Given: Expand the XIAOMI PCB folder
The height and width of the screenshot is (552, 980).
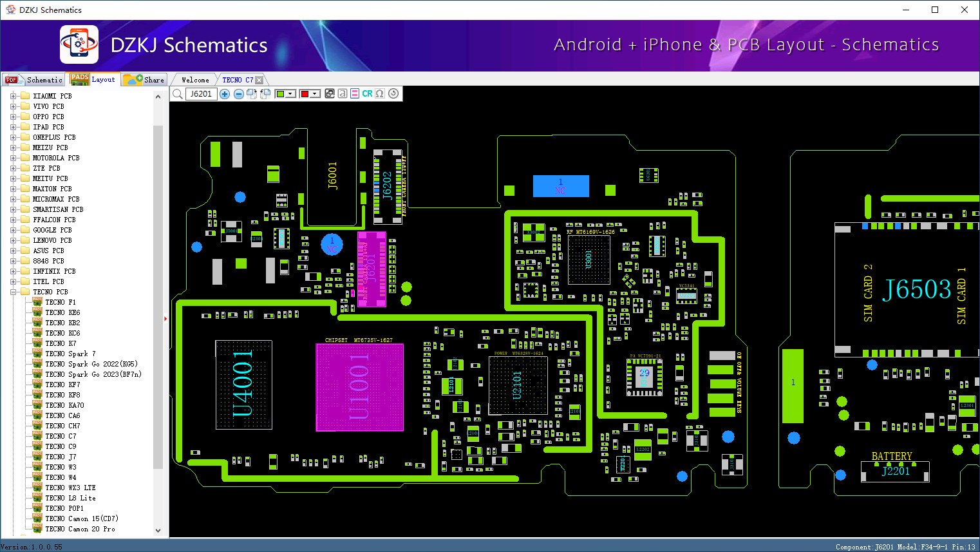Looking at the screenshot, I should (13, 96).
